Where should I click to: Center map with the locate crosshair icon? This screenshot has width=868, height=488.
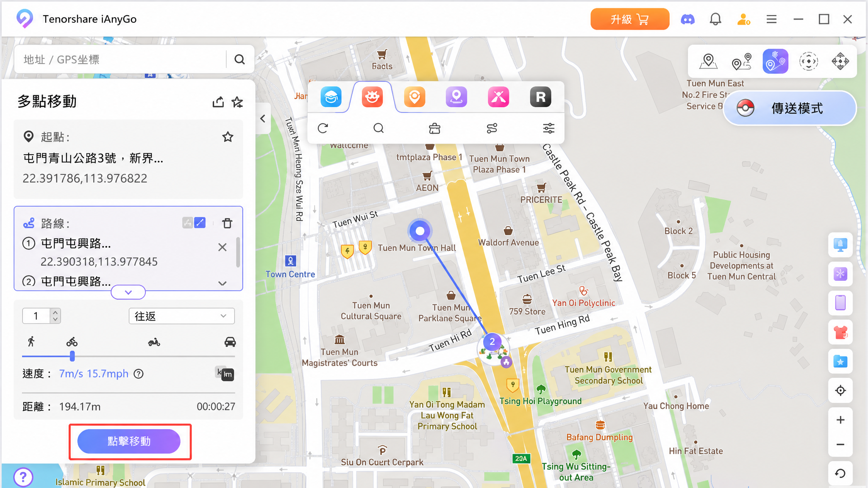(840, 391)
